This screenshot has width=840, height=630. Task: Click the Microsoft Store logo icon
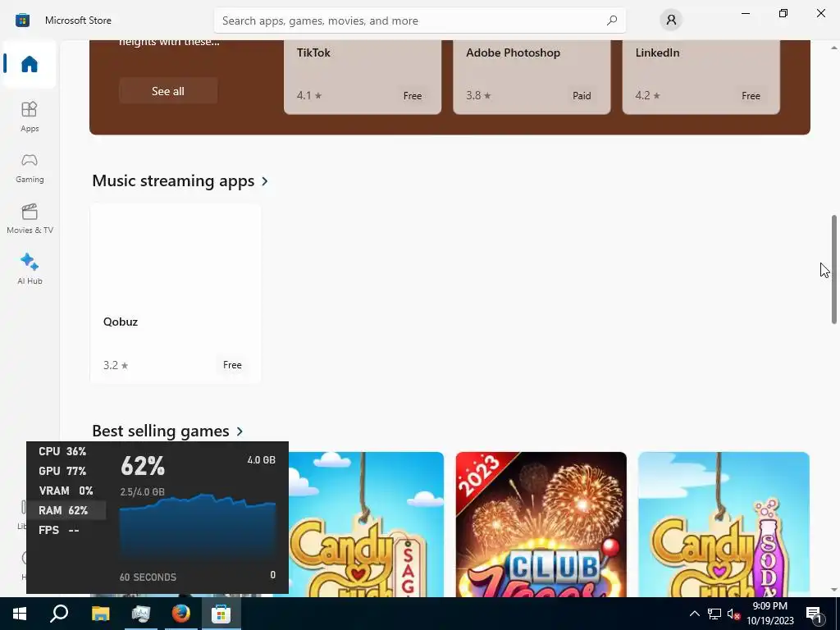point(22,21)
